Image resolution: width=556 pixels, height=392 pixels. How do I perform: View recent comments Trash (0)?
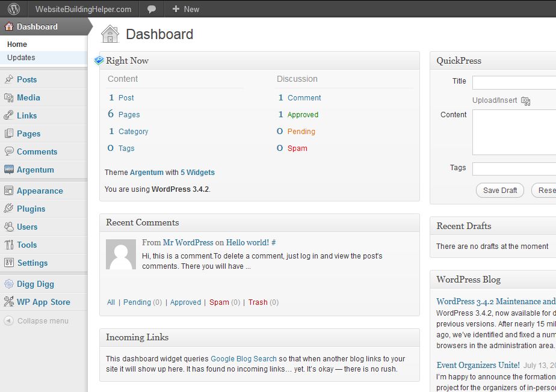pos(264,302)
